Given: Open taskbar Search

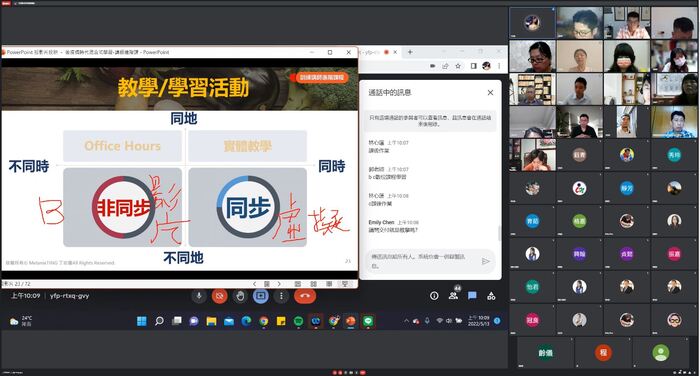Looking at the screenshot, I should [x=159, y=321].
